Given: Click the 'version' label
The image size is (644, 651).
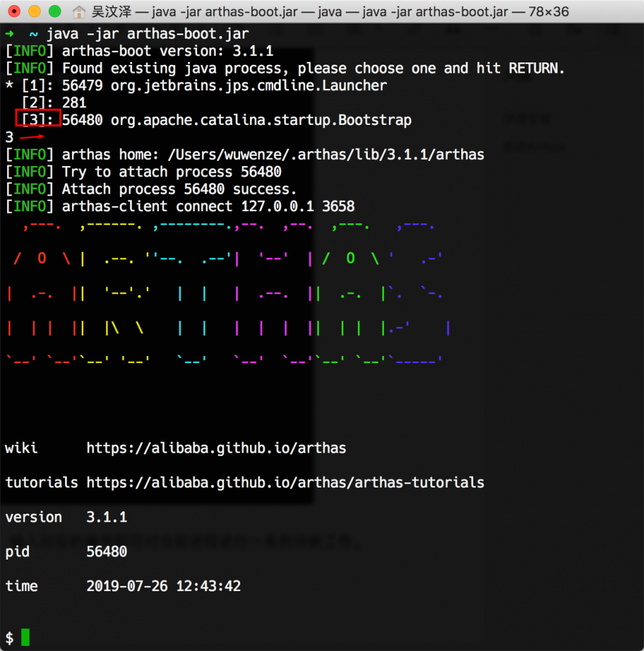Looking at the screenshot, I should [33, 517].
